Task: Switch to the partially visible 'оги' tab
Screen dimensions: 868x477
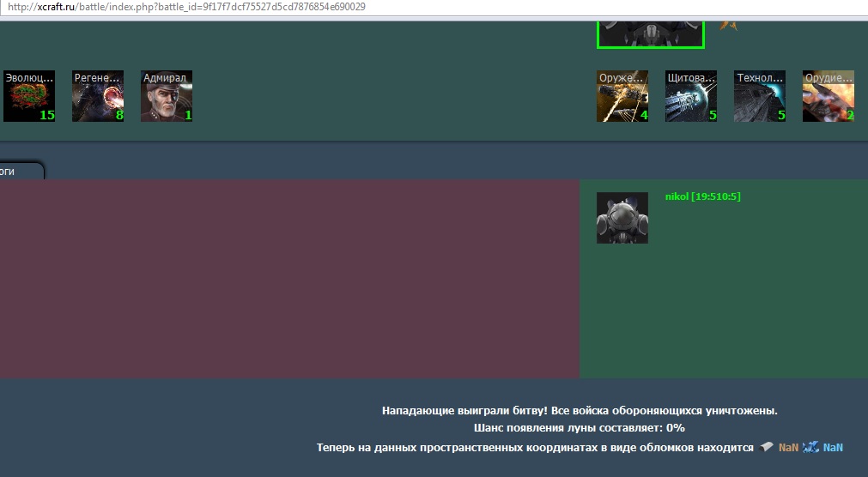Action: (x=21, y=171)
